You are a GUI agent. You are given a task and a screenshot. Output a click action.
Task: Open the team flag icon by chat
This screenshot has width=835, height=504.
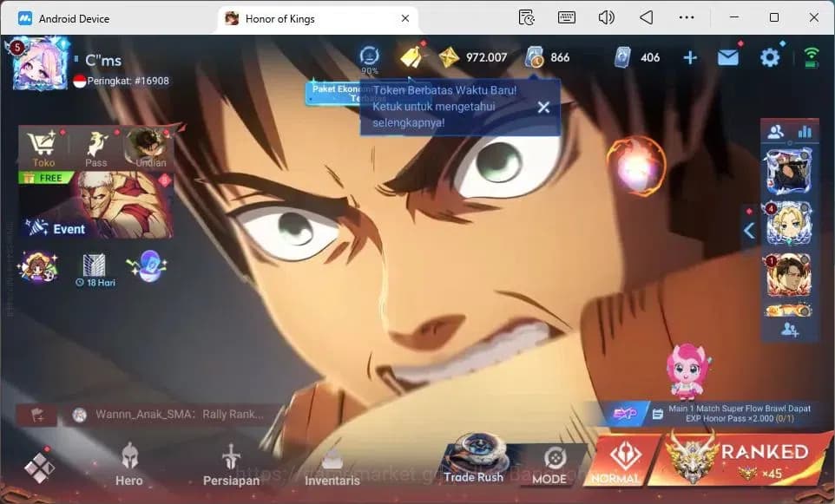coord(36,416)
